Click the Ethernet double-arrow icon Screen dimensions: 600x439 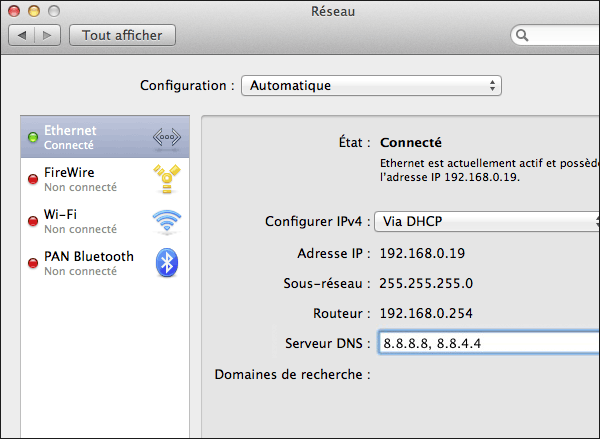(x=166, y=137)
